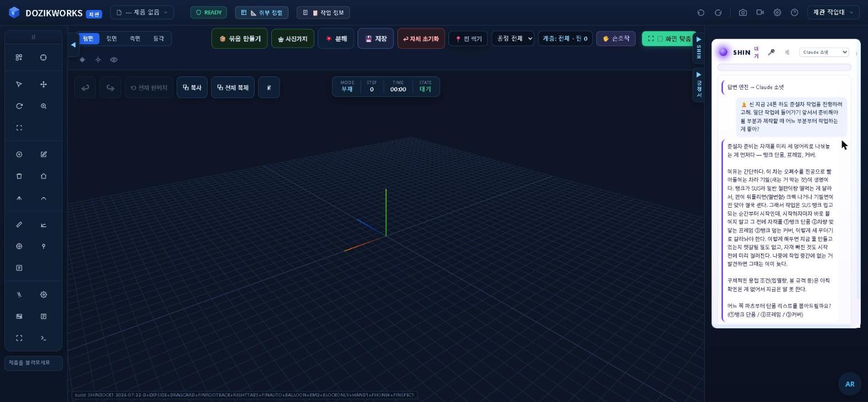Viewport: 868px width, 402px height.
Task: Click the undo arrow in top bar
Action: (701, 12)
